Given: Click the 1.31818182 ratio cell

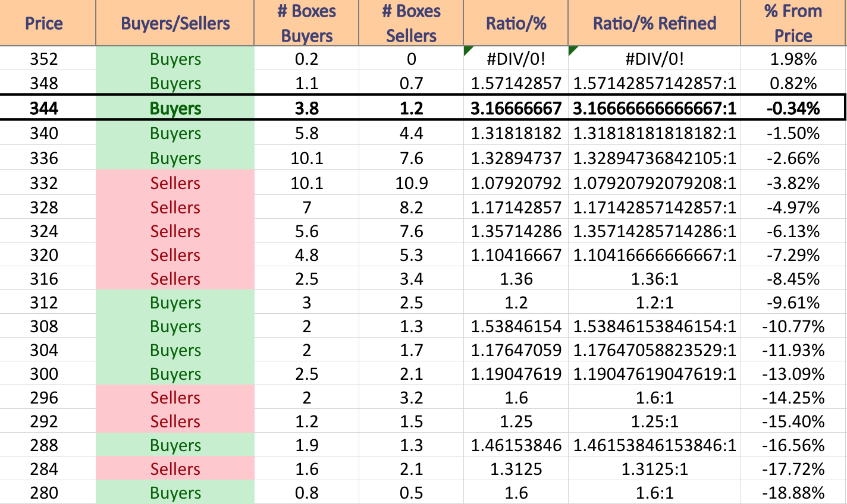Looking at the screenshot, I should [516, 133].
